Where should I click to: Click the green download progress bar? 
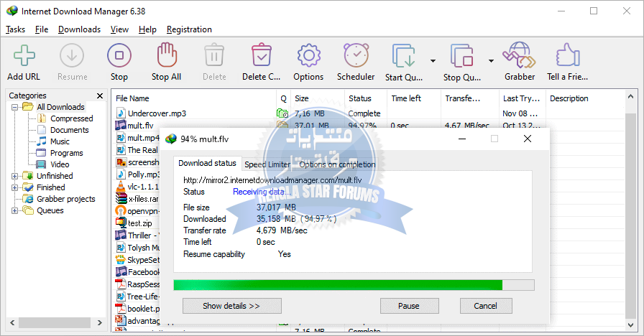(x=338, y=285)
